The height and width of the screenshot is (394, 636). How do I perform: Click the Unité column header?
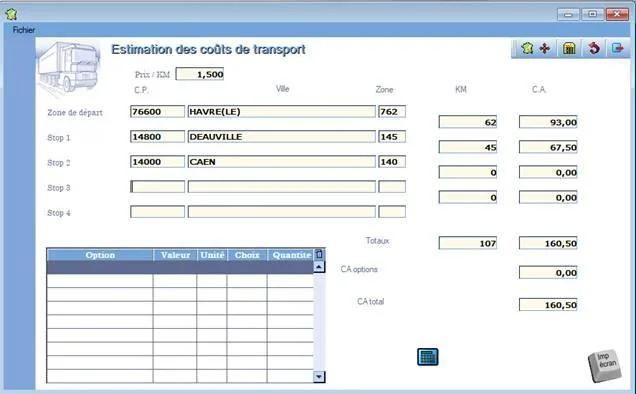212,255
